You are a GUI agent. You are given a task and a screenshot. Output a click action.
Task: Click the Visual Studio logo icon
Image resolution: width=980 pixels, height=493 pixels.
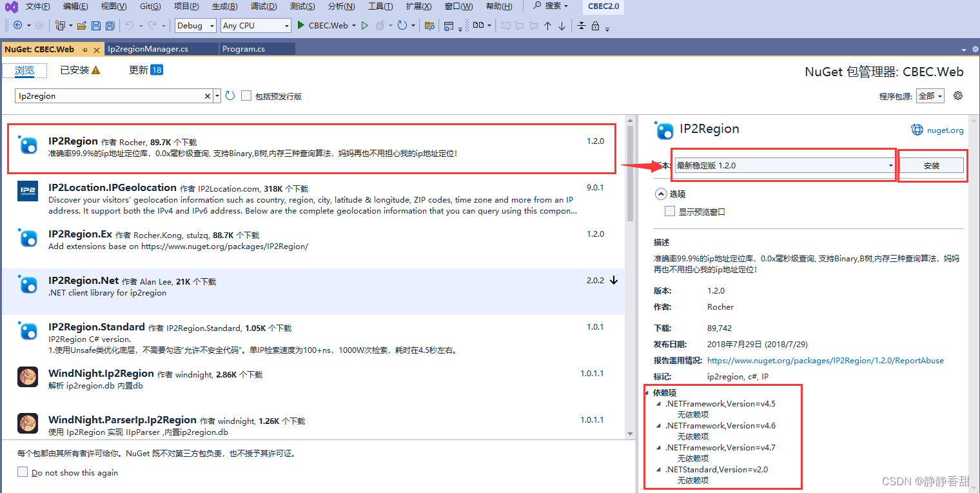[11, 6]
